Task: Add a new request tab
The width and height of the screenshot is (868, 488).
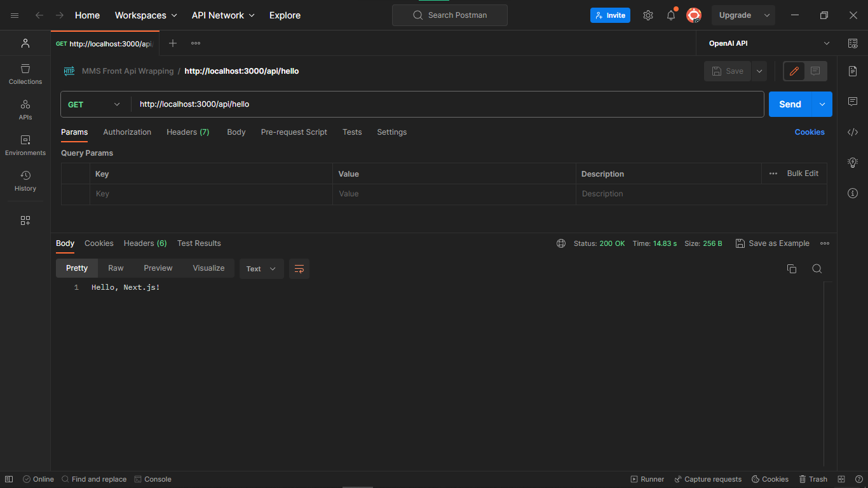Action: pos(173,43)
